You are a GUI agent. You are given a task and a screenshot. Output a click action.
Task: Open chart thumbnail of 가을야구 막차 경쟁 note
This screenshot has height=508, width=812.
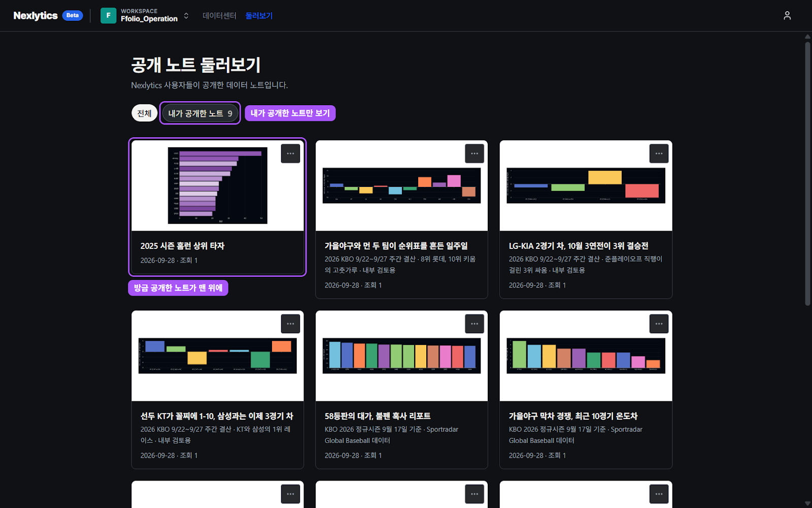(x=586, y=356)
